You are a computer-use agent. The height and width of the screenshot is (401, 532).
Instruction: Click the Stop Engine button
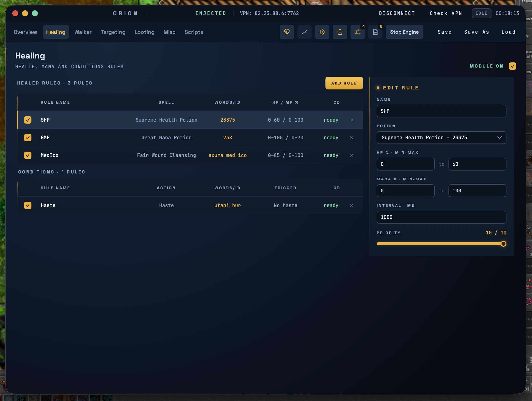coord(404,32)
